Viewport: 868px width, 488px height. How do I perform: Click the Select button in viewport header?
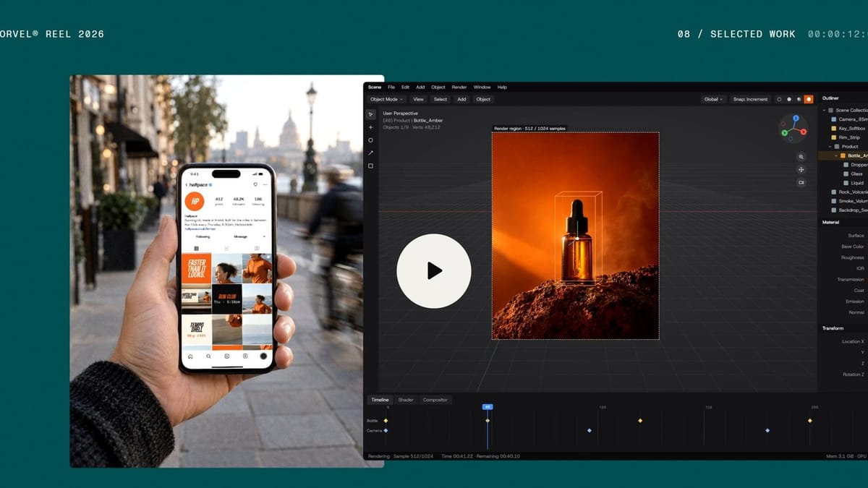pos(441,99)
